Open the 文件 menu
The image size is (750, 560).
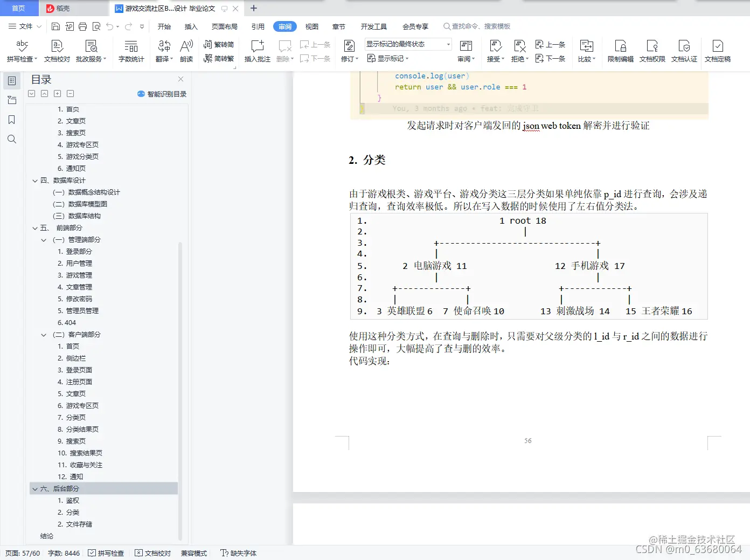[25, 26]
